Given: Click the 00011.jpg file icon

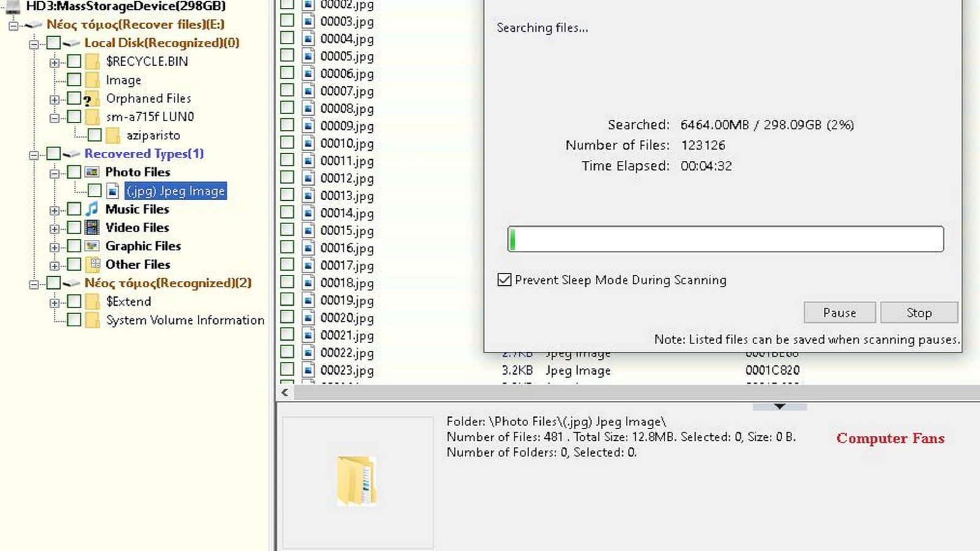Looking at the screenshot, I should point(309,160).
